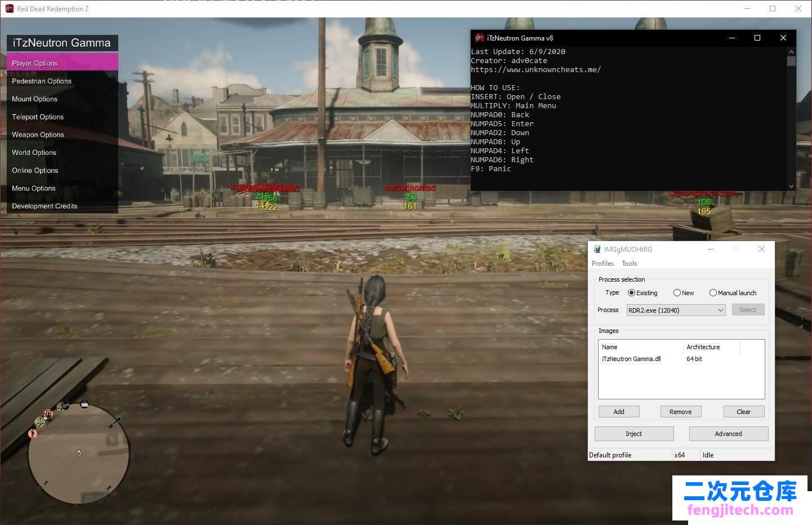Click x64 status bar entry

point(680,455)
